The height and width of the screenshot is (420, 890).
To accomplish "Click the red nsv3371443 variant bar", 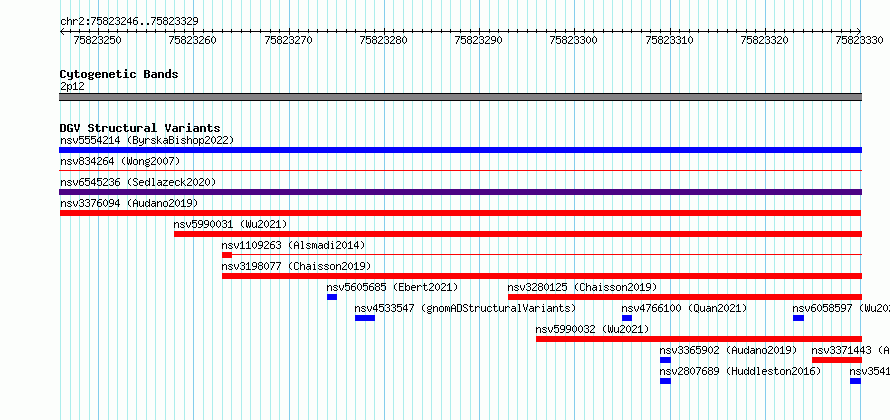I will [837, 360].
